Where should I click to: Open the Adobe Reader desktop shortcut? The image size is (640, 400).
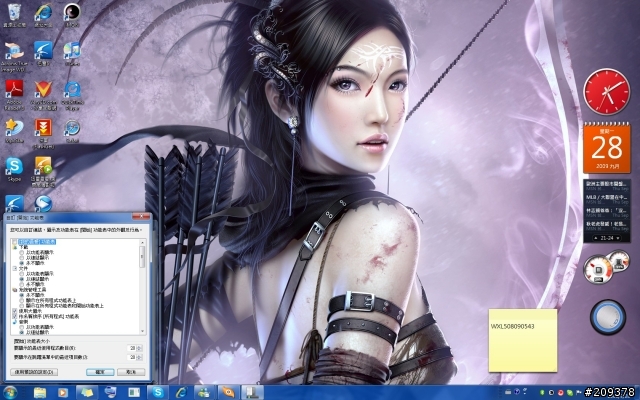click(x=14, y=95)
